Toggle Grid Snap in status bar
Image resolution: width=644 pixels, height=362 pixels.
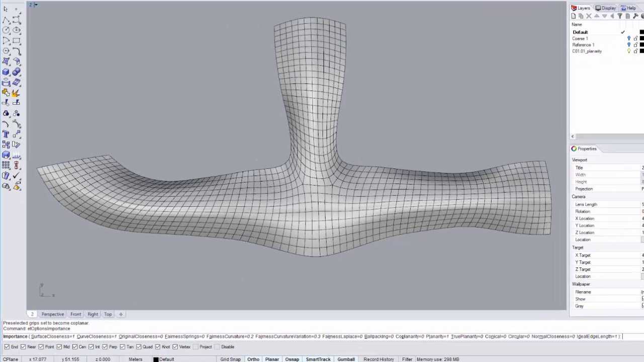click(230, 359)
